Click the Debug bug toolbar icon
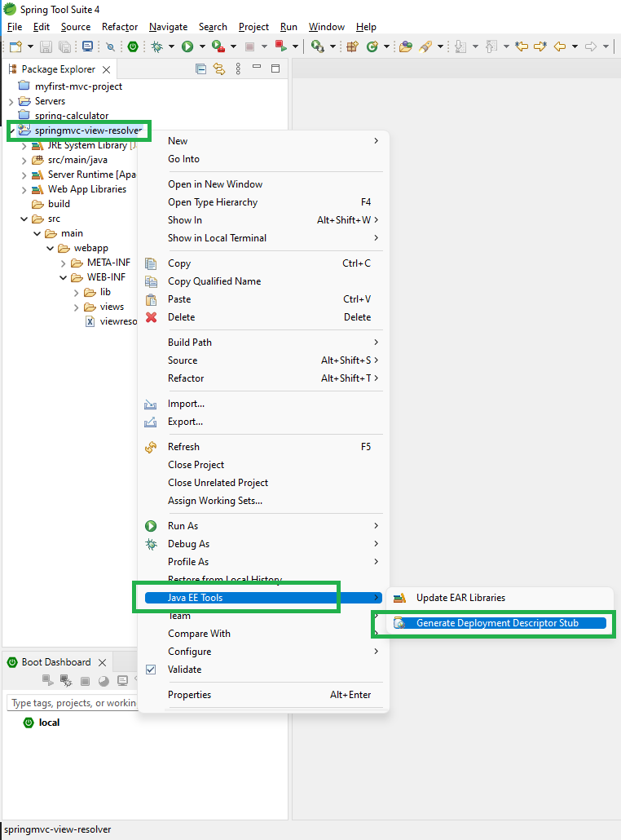Image resolution: width=621 pixels, height=840 pixels. tap(156, 46)
